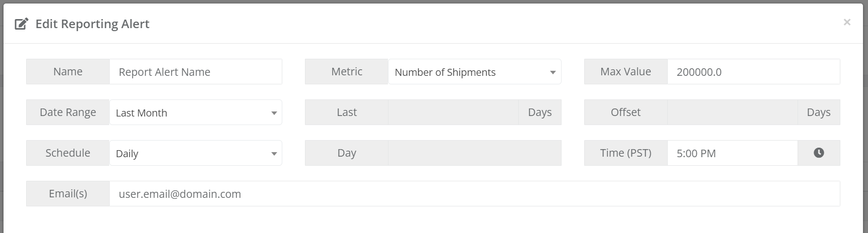Image resolution: width=868 pixels, height=233 pixels.
Task: Click the Time (PST) 5:00 PM field
Action: (733, 153)
